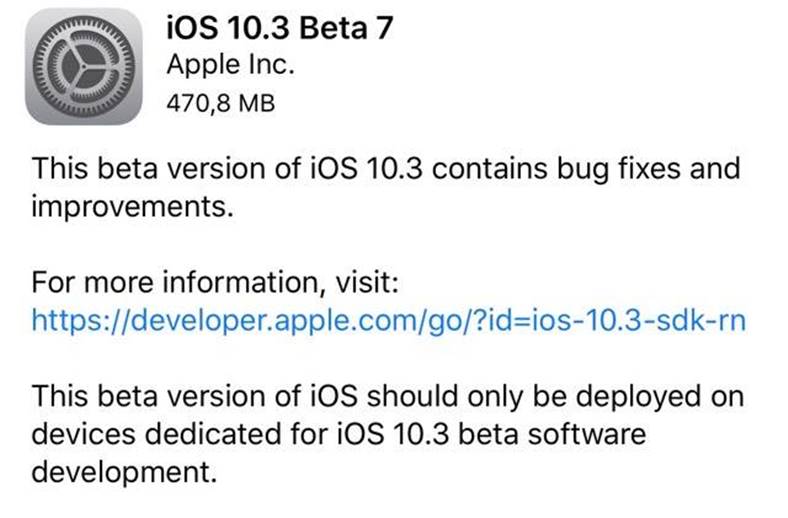Viewport: 788px width, 518px height.
Task: Tap the word 'contains' in first paragraph
Action: tap(489, 169)
